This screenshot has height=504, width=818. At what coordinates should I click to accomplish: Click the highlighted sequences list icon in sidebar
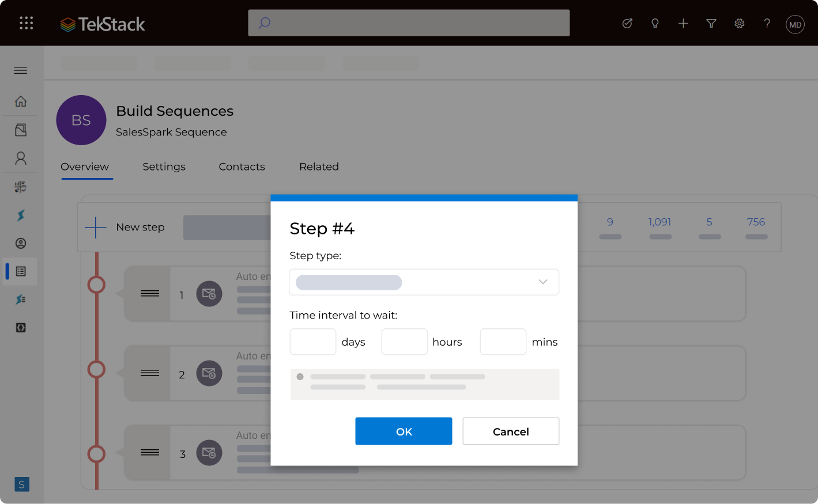click(20, 271)
